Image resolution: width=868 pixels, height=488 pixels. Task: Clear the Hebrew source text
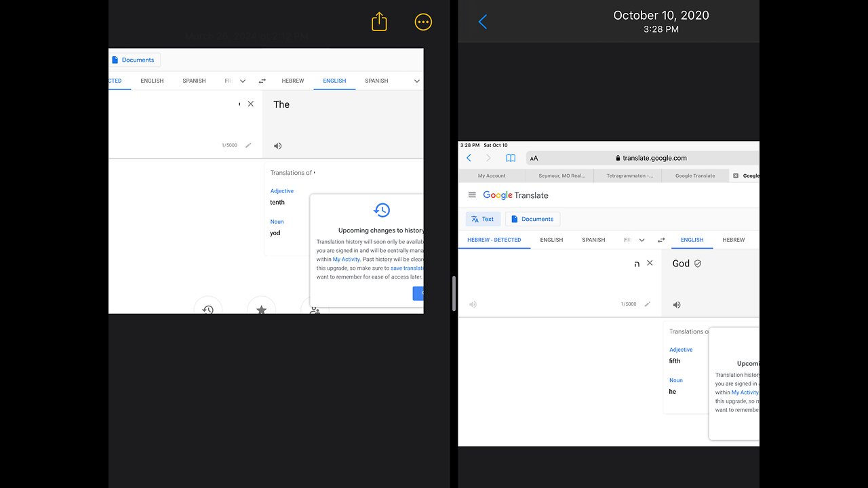coord(650,263)
